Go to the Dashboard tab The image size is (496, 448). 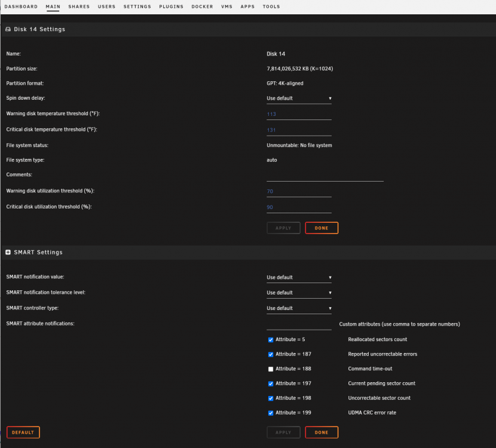click(21, 7)
